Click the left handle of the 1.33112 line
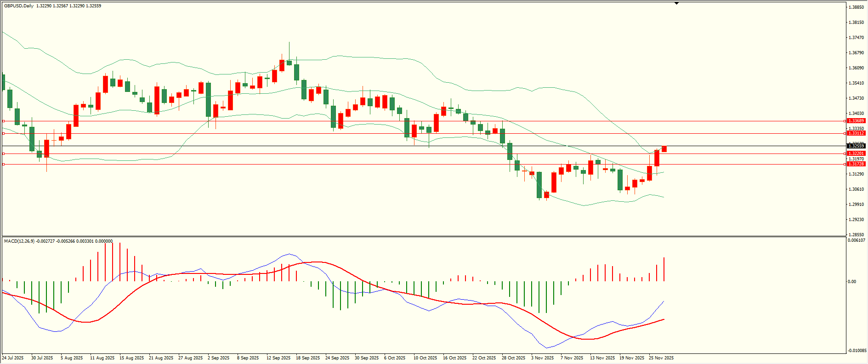868x364 pixels. 4,133
